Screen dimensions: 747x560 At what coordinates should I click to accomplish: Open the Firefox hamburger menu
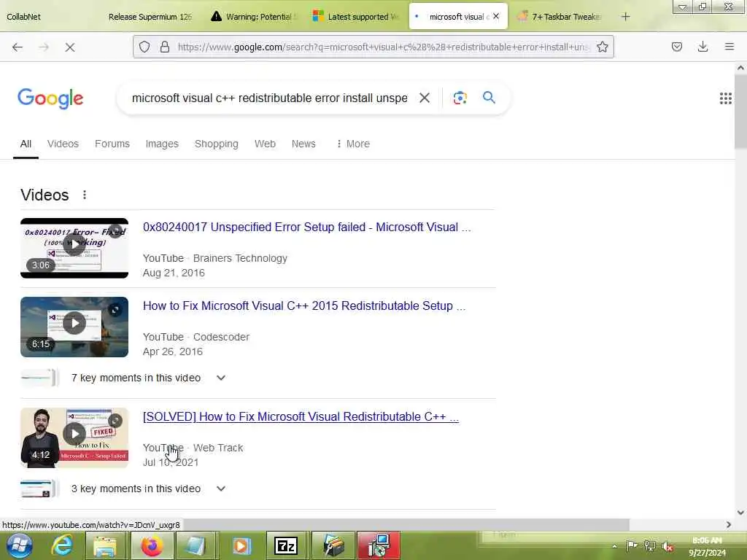729,47
